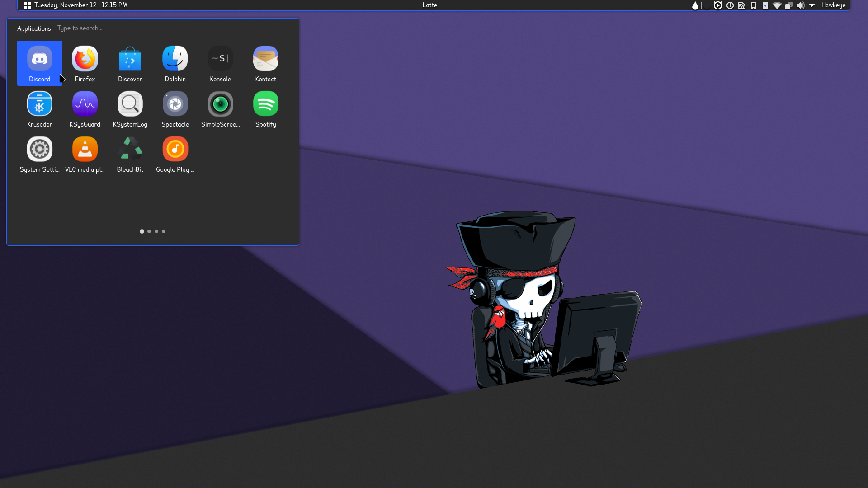Open KSystemLog viewer
The height and width of the screenshot is (488, 868).
tap(130, 108)
